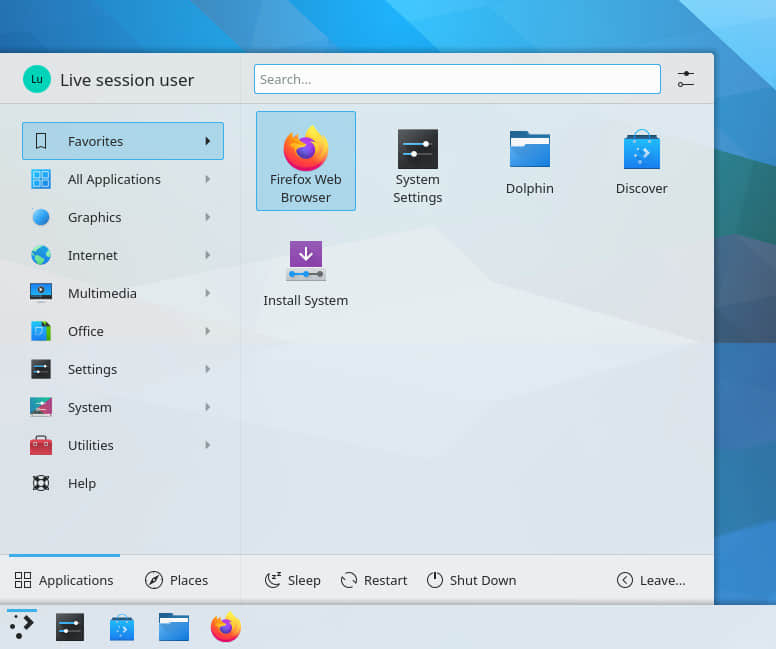Click the Restart button
Viewport: 776px width, 649px height.
click(x=374, y=580)
